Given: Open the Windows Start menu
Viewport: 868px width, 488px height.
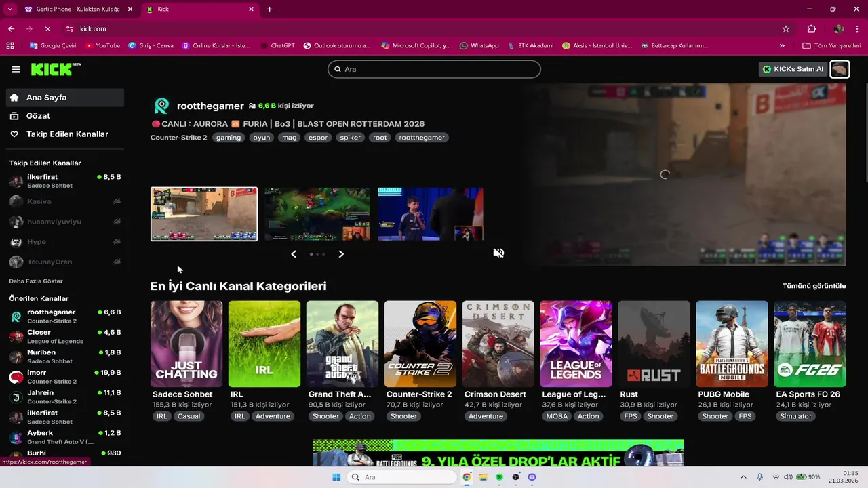Looking at the screenshot, I should tap(336, 477).
